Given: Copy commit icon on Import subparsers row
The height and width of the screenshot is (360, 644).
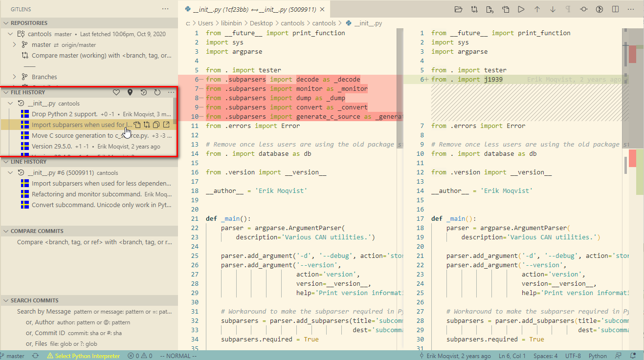Looking at the screenshot, I should [x=156, y=125].
